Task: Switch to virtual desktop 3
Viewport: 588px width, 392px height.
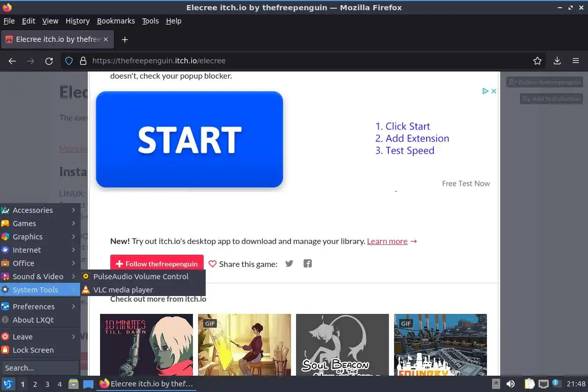Action: [47, 384]
